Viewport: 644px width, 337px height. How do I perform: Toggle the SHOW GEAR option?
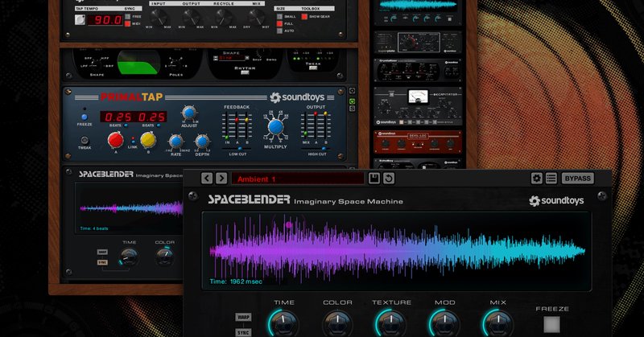tap(304, 17)
